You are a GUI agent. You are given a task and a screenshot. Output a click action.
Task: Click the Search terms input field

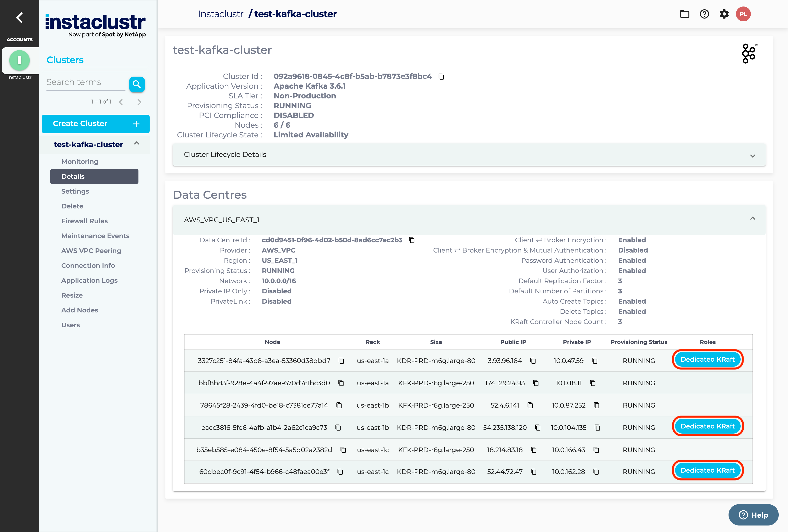click(85, 82)
